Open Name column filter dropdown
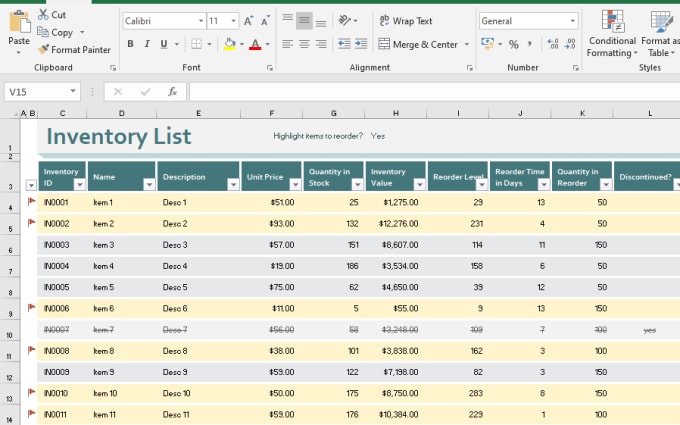The height and width of the screenshot is (425, 680). pos(149,185)
